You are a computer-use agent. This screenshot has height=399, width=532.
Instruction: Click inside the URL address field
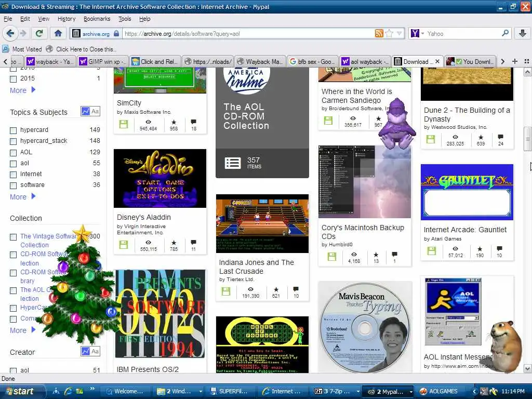248,34
